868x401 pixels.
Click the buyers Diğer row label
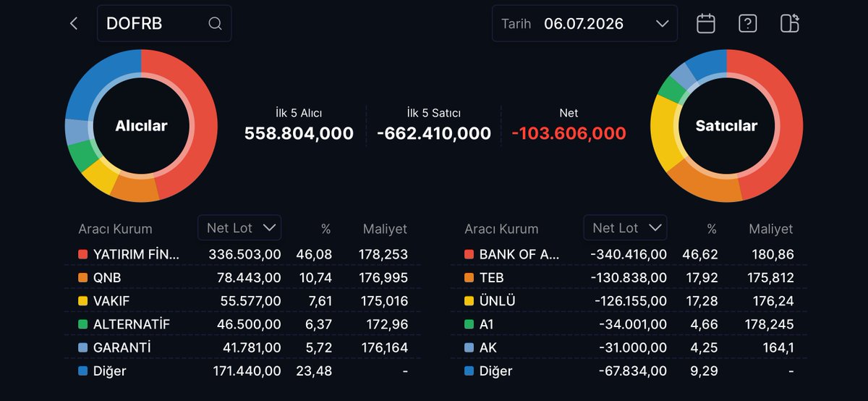[x=110, y=371]
